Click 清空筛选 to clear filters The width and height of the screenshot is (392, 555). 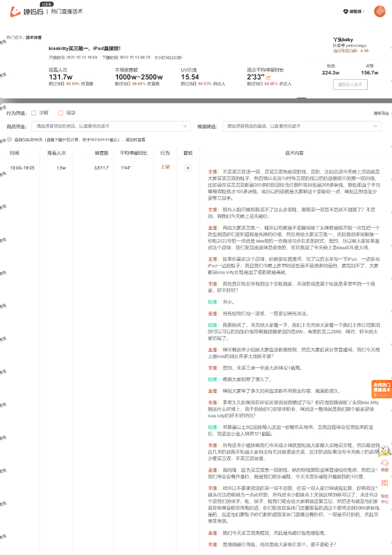coord(381,113)
